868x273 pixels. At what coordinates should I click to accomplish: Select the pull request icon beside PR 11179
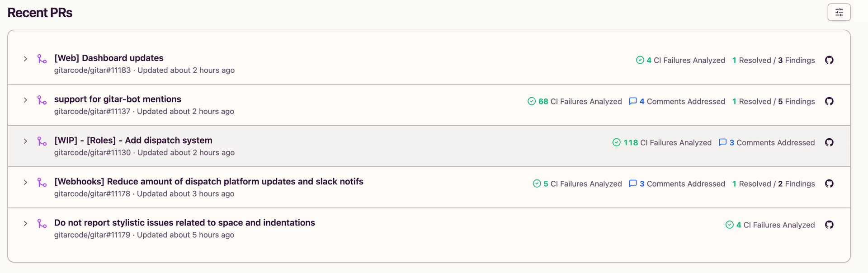(x=42, y=224)
